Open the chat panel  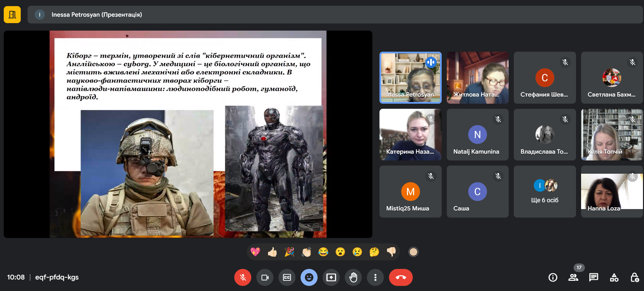tap(594, 277)
